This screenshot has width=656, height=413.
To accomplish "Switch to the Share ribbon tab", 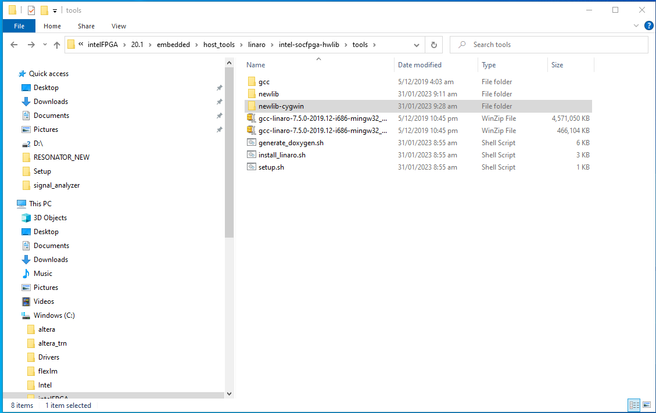I will coord(86,26).
